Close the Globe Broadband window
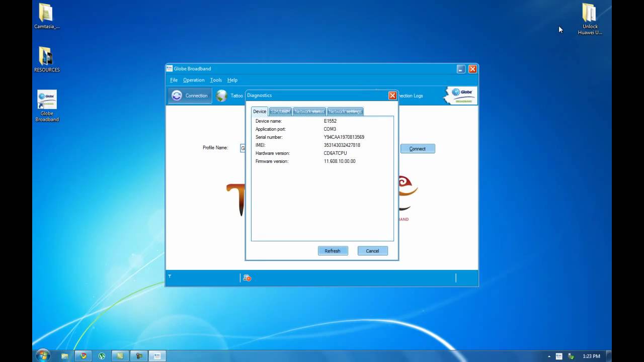Viewport: 644px width, 362px height. [472, 69]
